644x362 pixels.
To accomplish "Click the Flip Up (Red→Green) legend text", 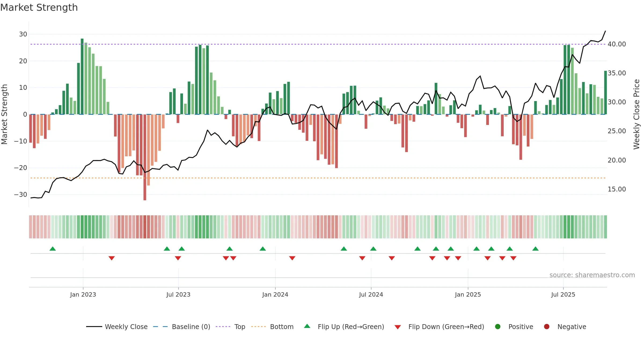I will (351, 327).
